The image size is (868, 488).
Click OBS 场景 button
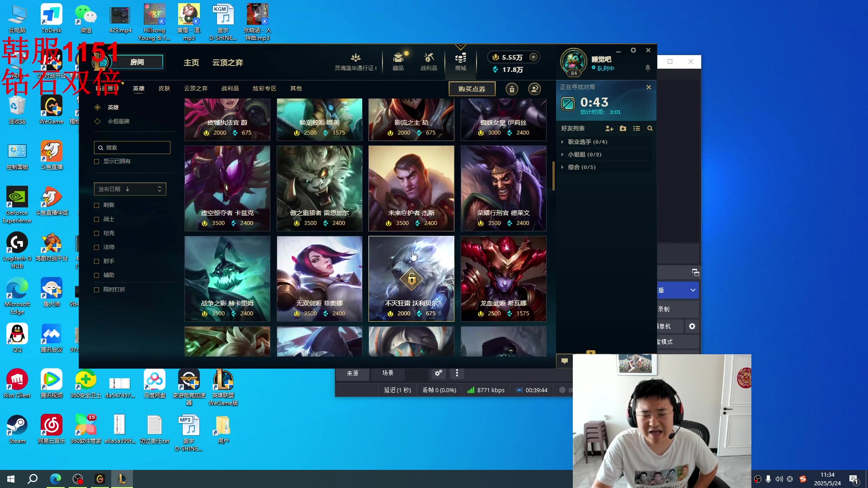[x=388, y=373]
